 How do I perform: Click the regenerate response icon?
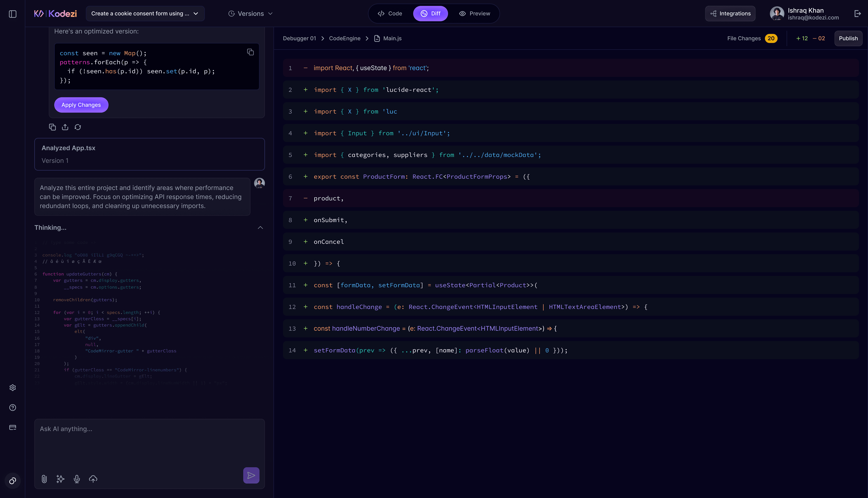(78, 127)
